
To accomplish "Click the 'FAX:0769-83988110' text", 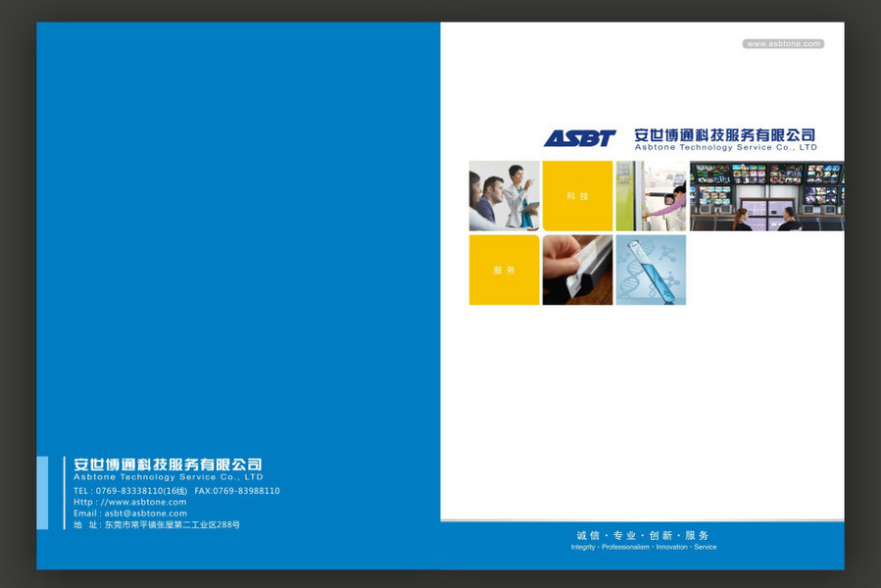I will point(237,491).
